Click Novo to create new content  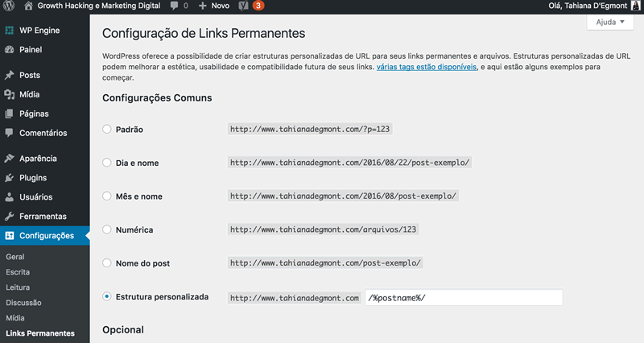(221, 6)
